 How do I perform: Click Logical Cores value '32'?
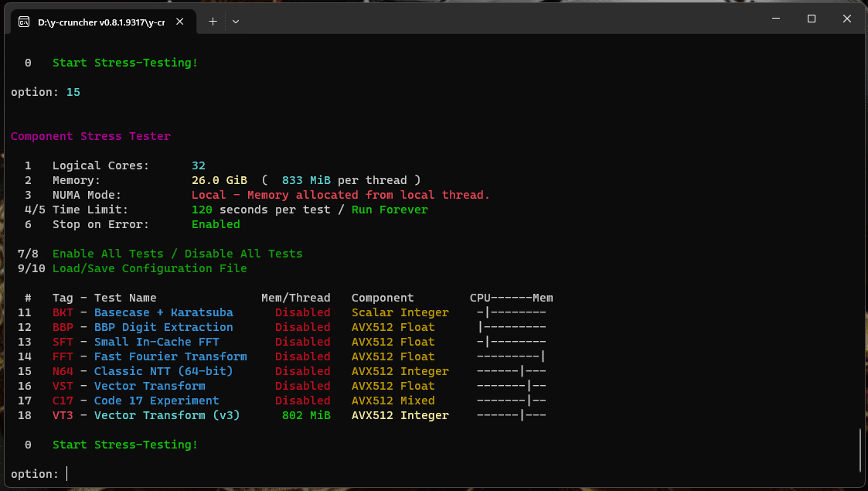pyautogui.click(x=198, y=165)
